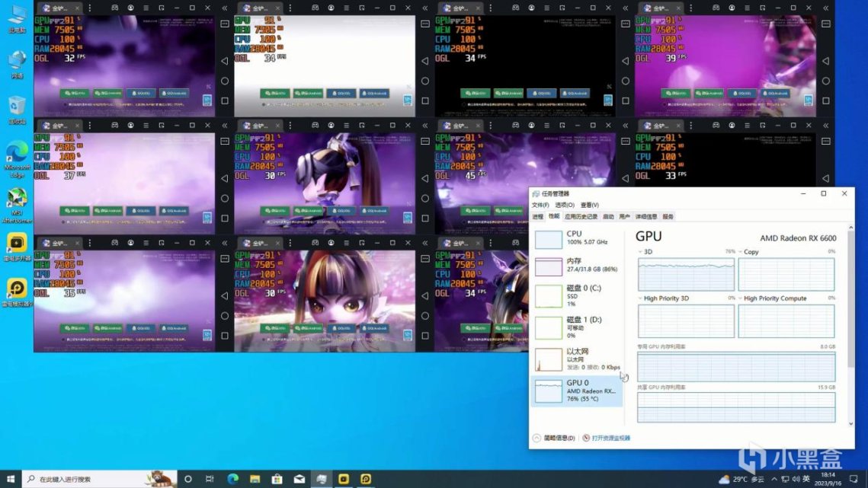Open gamepad icon in the 45 FPS emulator
This screenshot has width=868, height=488.
[x=515, y=126]
